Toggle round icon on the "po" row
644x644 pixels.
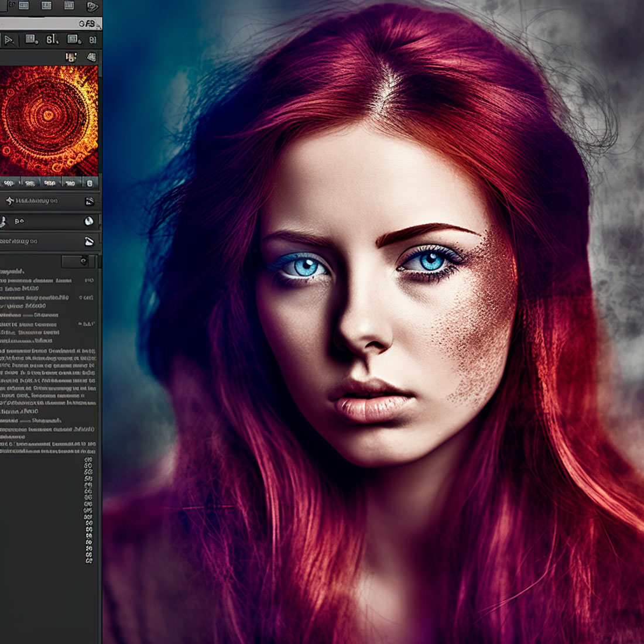click(x=89, y=221)
